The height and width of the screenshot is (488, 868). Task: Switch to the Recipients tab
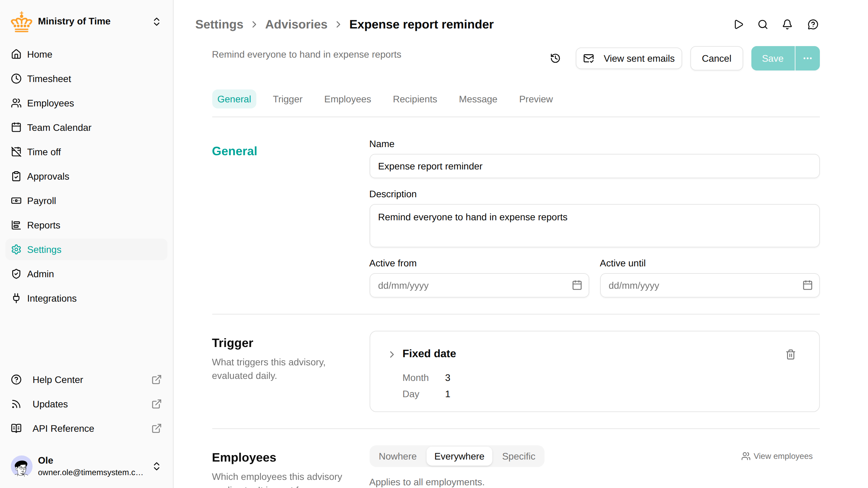[415, 99]
